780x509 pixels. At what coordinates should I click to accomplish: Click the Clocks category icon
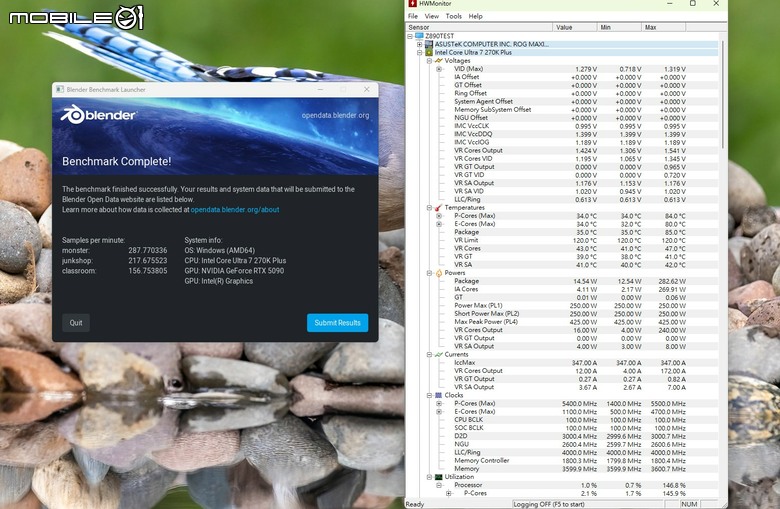coord(439,395)
